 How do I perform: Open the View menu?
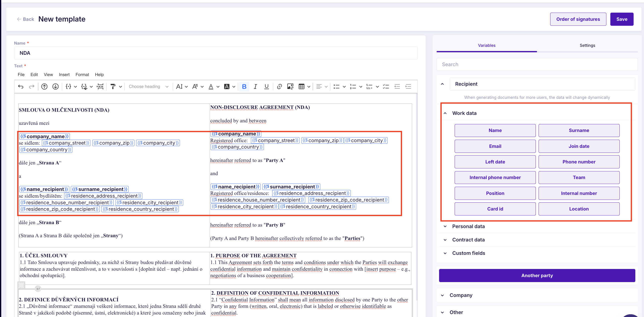pyautogui.click(x=48, y=75)
